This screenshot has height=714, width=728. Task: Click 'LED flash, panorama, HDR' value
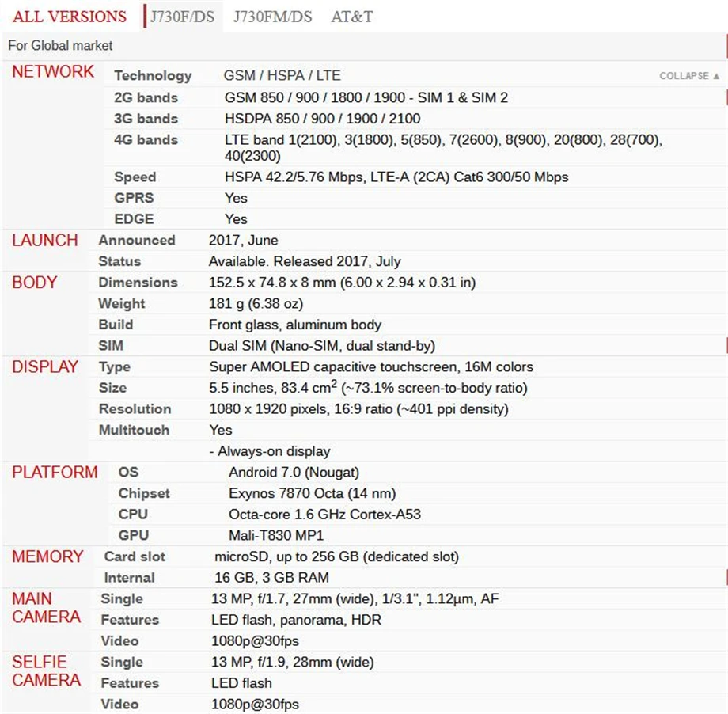[x=296, y=620]
